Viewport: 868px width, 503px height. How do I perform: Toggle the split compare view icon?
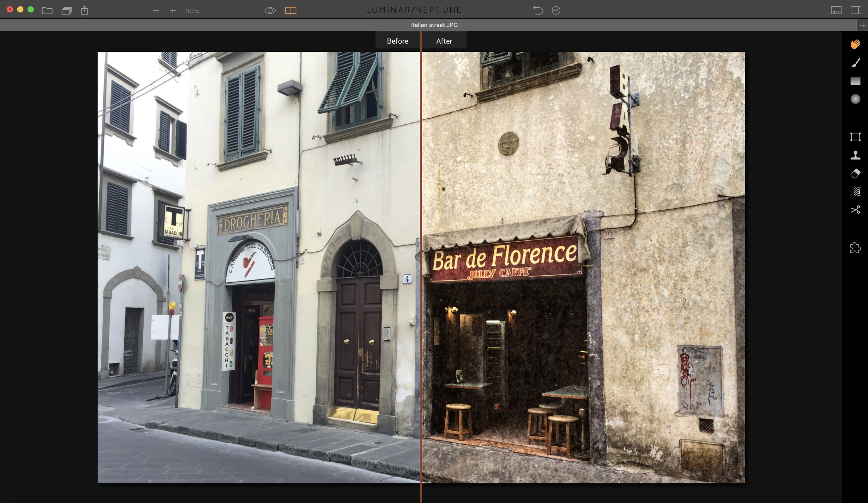tap(291, 10)
